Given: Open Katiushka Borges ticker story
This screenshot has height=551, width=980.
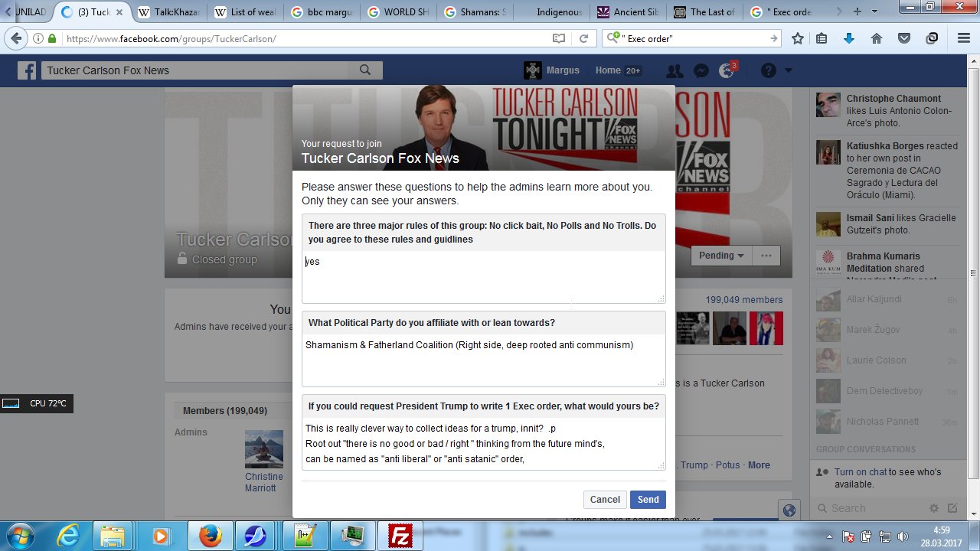Looking at the screenshot, I should point(888,171).
